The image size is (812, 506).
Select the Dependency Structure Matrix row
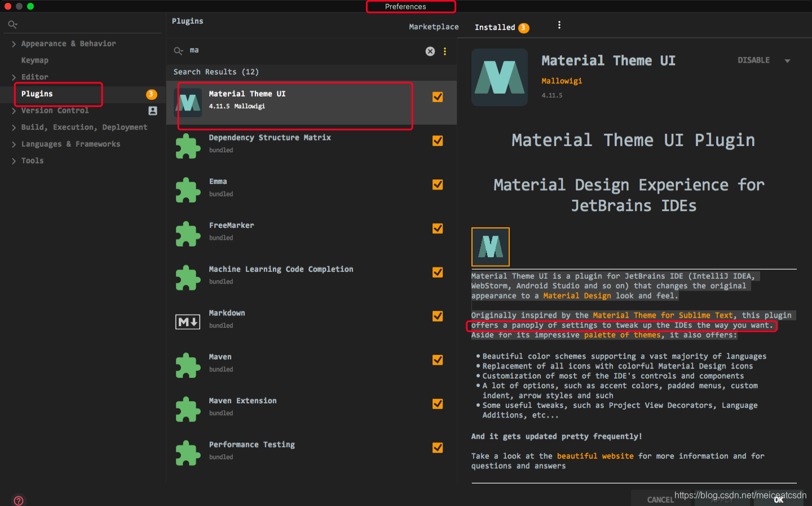(x=311, y=147)
